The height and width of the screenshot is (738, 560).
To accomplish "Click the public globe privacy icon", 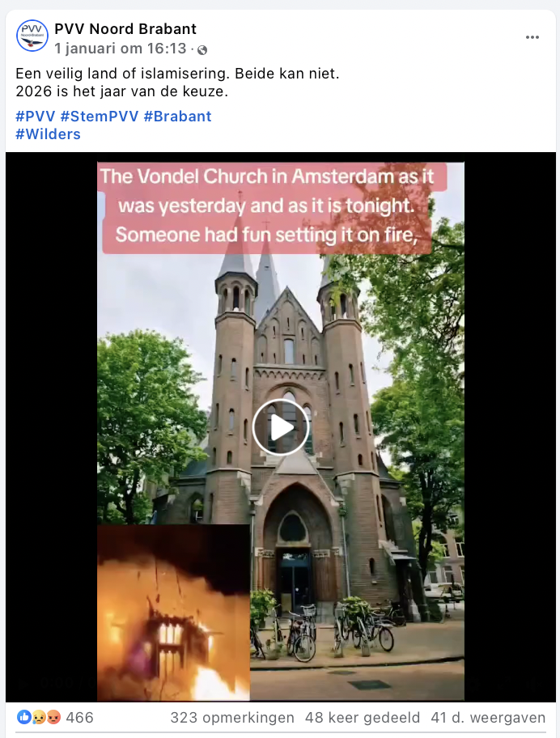I will pyautogui.click(x=202, y=50).
